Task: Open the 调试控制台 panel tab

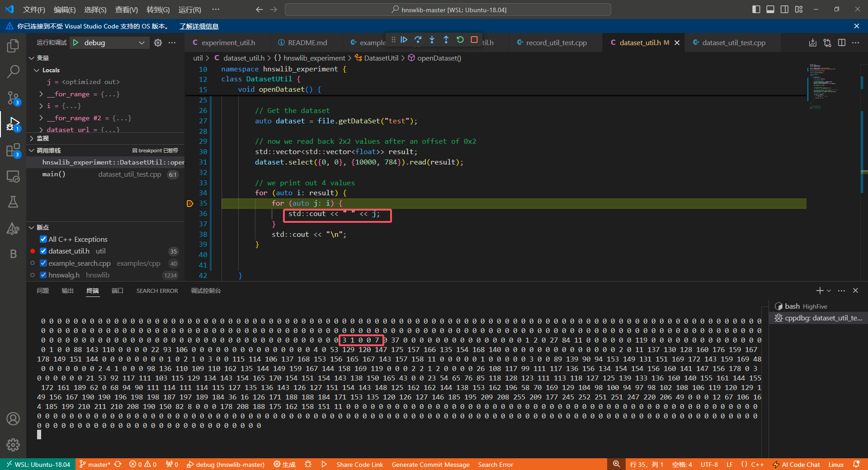Action: [206, 291]
